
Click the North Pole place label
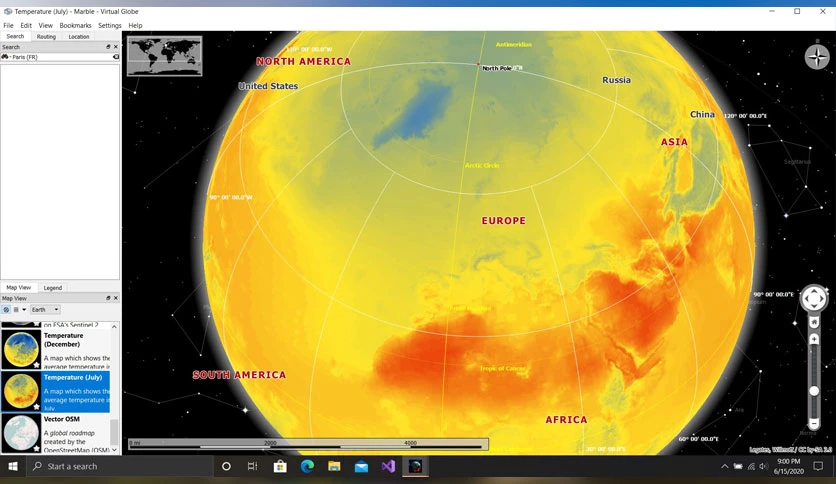coord(497,68)
